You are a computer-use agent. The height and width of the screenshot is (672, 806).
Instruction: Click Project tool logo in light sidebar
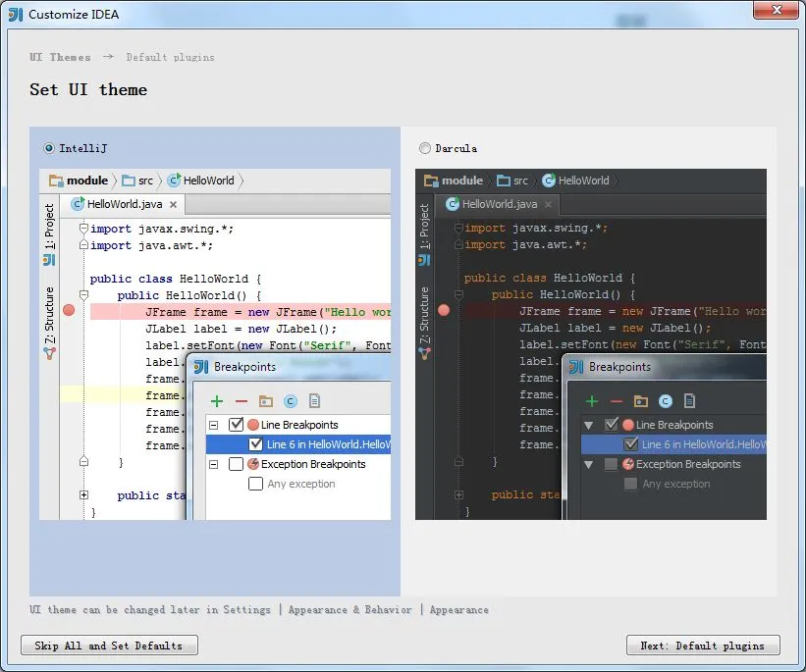(49, 260)
